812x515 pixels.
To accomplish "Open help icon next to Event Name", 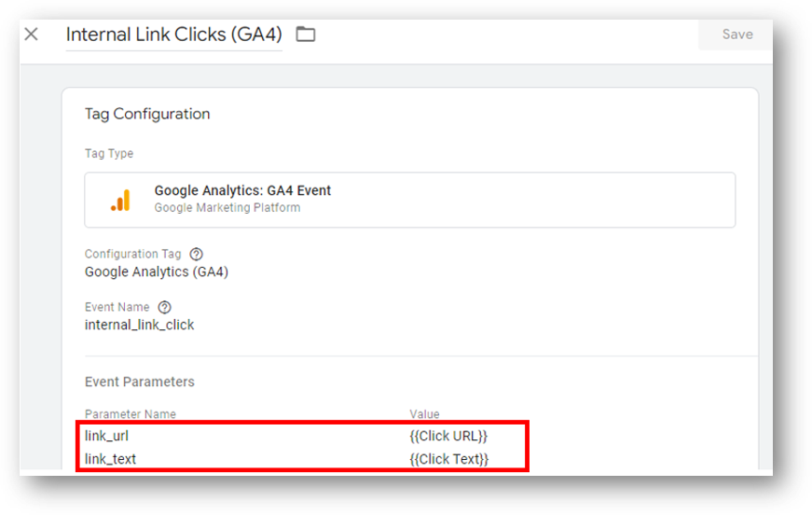I will pyautogui.click(x=165, y=307).
